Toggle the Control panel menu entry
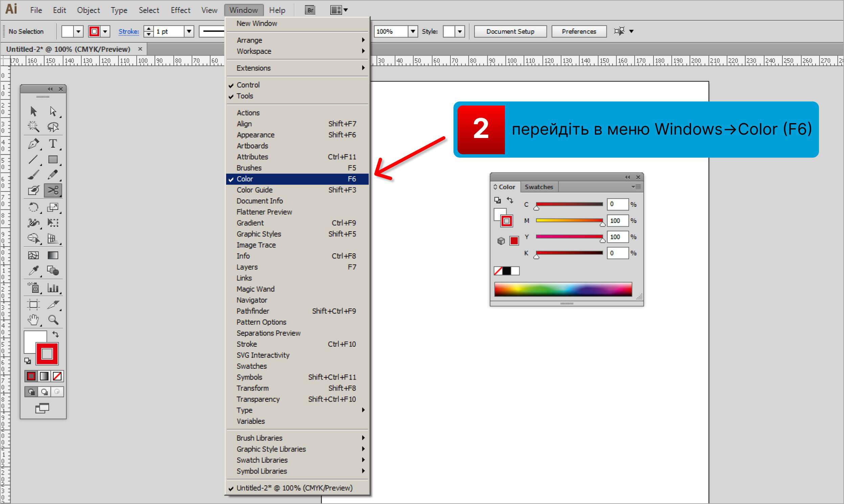Viewport: 844px width, 504px height. coord(297,85)
